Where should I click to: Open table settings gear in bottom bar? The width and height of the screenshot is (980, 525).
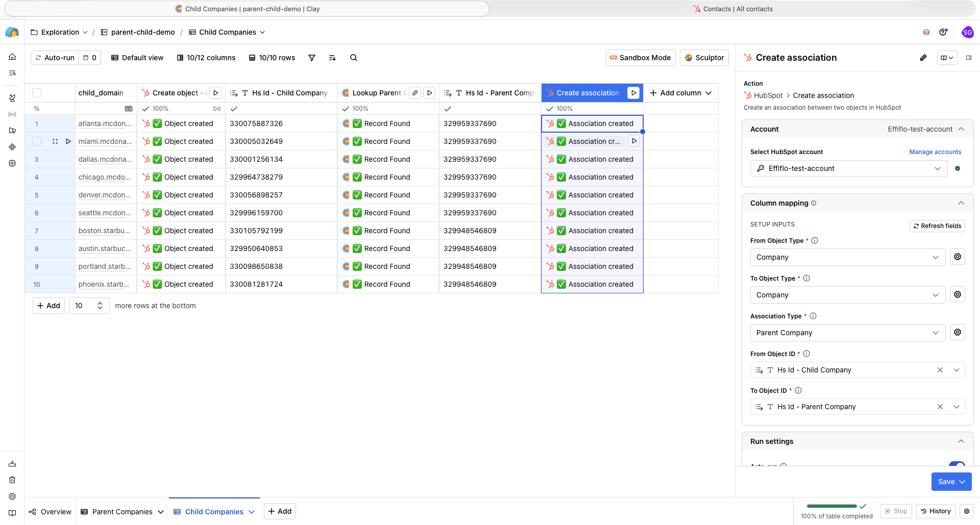[967, 511]
